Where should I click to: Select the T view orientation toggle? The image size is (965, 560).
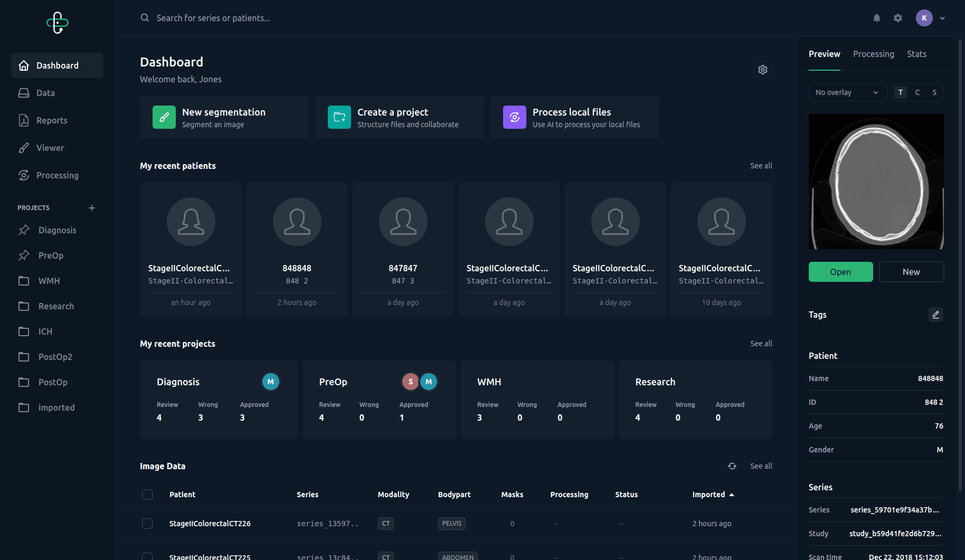901,92
